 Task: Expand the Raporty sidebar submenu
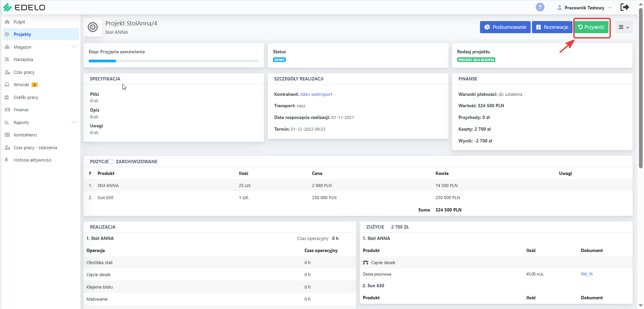pyautogui.click(x=74, y=122)
